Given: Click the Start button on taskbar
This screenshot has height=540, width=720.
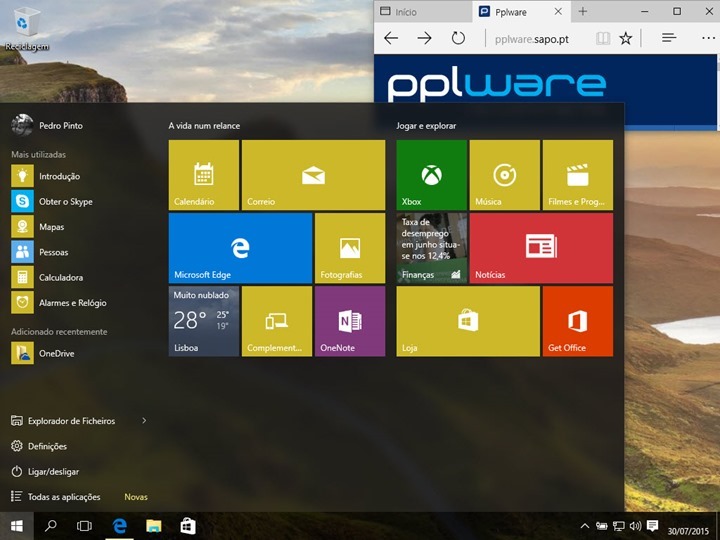Looking at the screenshot, I should [17, 526].
